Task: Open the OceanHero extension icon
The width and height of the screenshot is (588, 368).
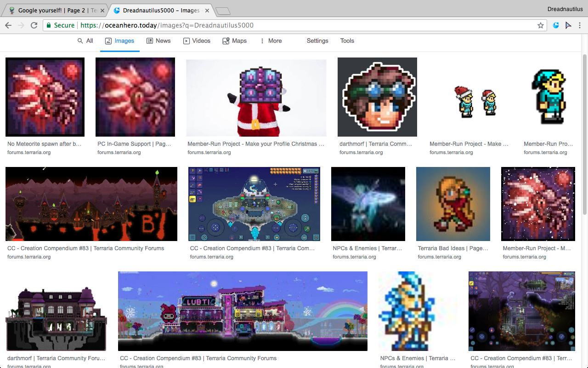Action: 556,25
